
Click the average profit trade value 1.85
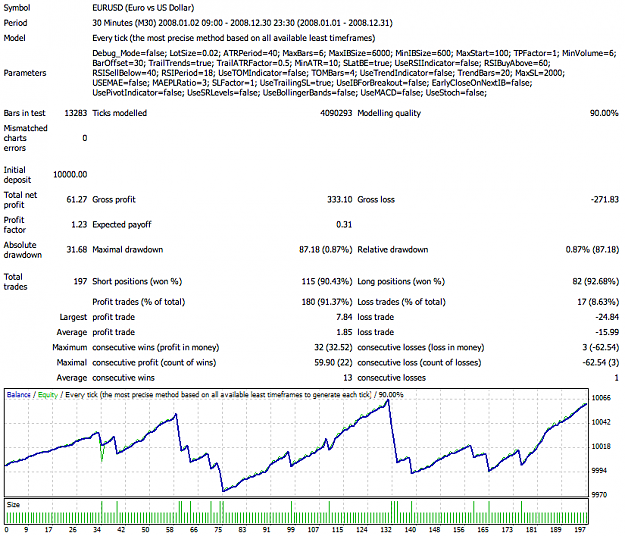click(344, 332)
